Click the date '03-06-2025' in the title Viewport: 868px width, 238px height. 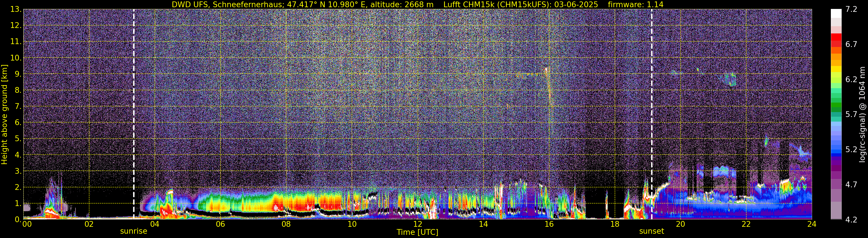point(577,4)
